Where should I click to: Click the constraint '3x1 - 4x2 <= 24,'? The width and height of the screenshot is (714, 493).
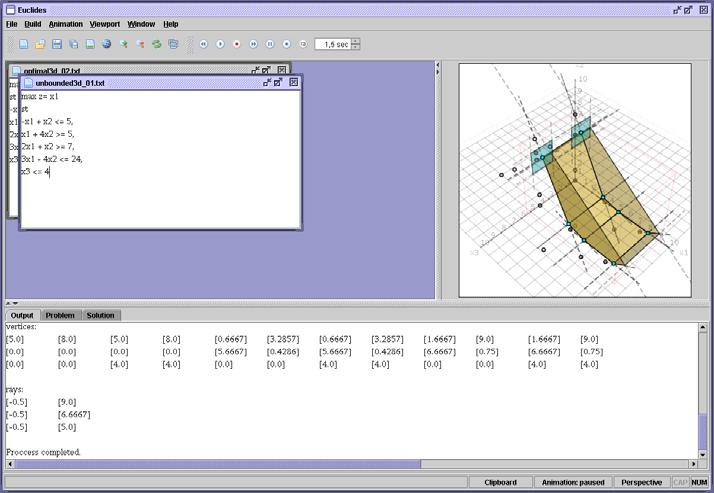(52, 159)
